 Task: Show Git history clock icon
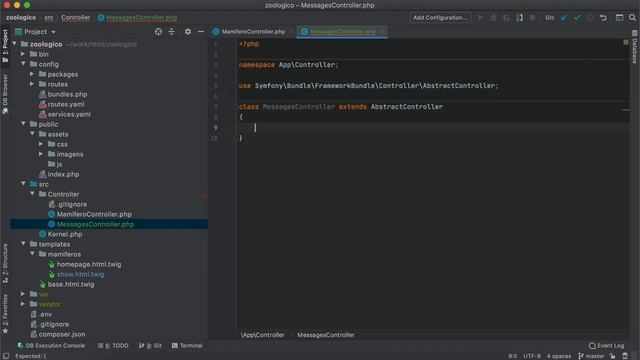[x=590, y=18]
